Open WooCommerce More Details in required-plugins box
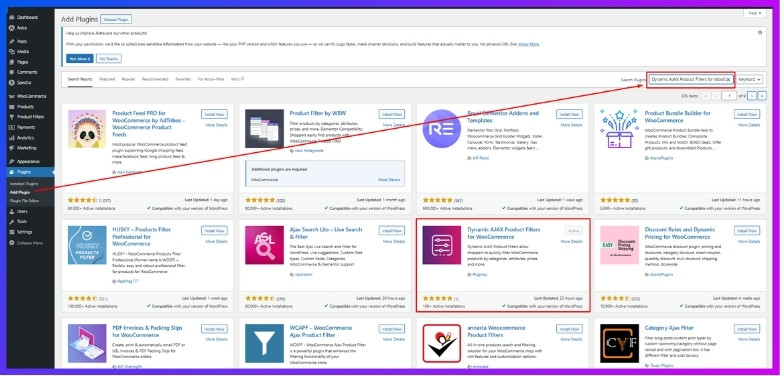The height and width of the screenshot is (376, 780). [389, 180]
